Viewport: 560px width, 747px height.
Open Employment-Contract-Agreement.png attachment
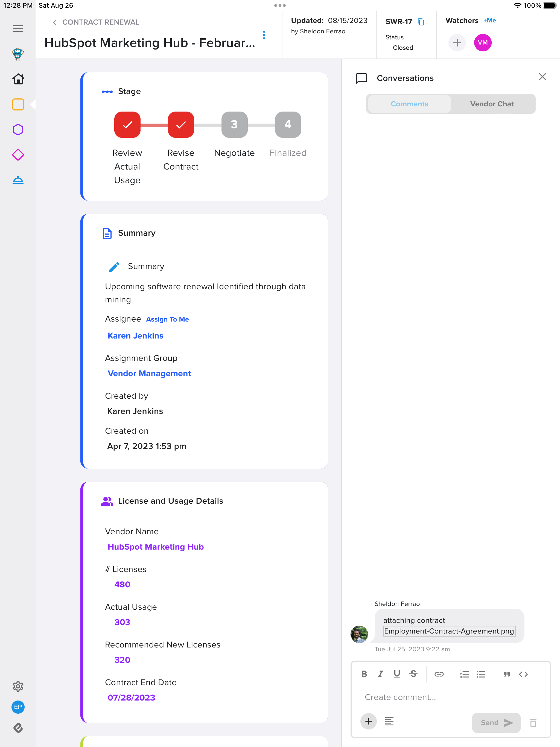tap(449, 631)
